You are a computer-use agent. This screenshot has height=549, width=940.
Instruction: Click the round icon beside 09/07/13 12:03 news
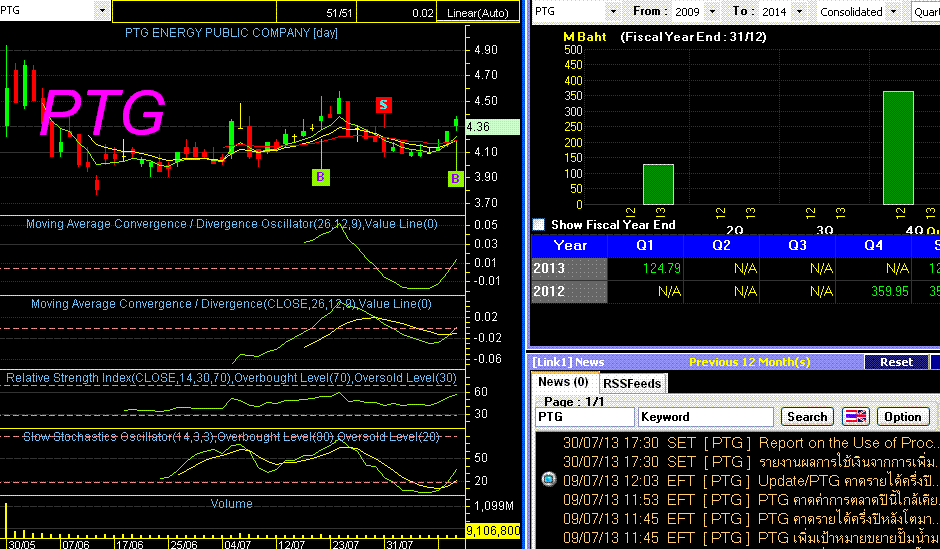[x=549, y=479]
